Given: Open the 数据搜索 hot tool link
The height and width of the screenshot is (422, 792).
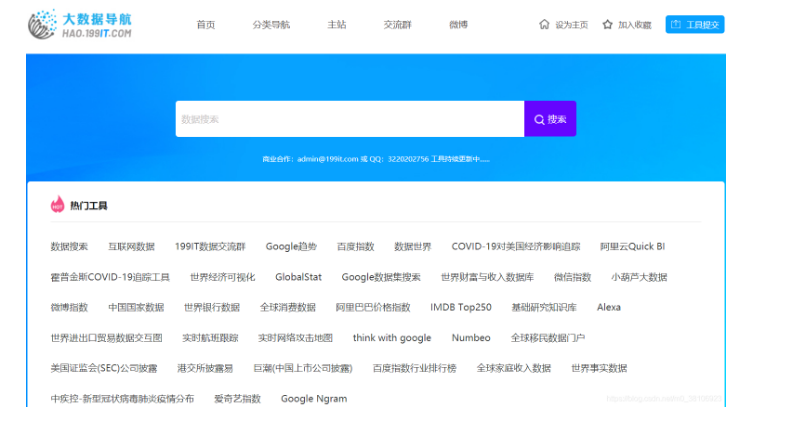Looking at the screenshot, I should pyautogui.click(x=69, y=247).
